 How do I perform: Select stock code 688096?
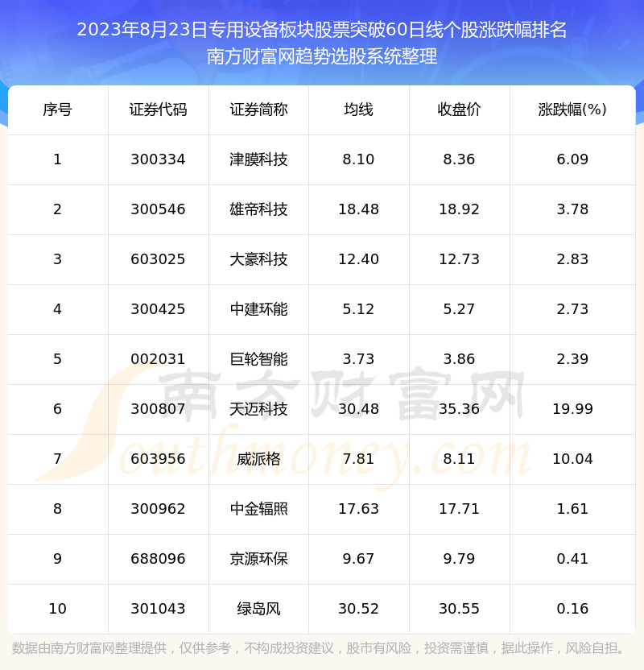click(x=158, y=559)
